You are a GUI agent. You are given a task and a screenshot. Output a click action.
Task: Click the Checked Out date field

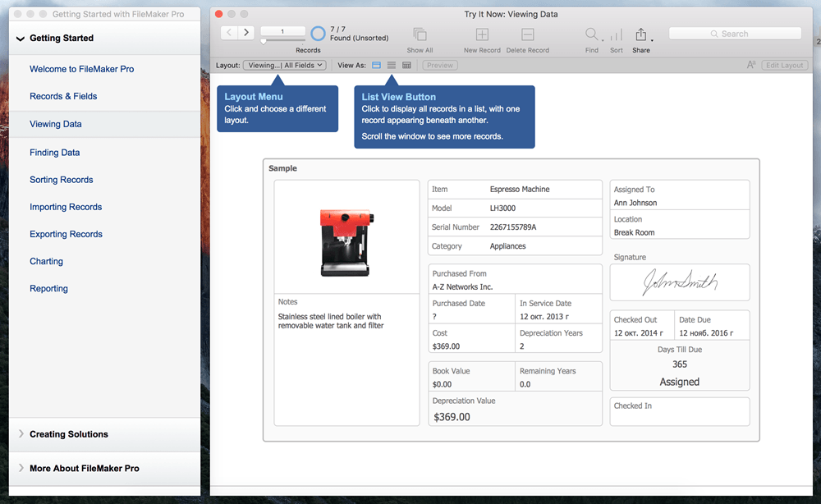(643, 326)
